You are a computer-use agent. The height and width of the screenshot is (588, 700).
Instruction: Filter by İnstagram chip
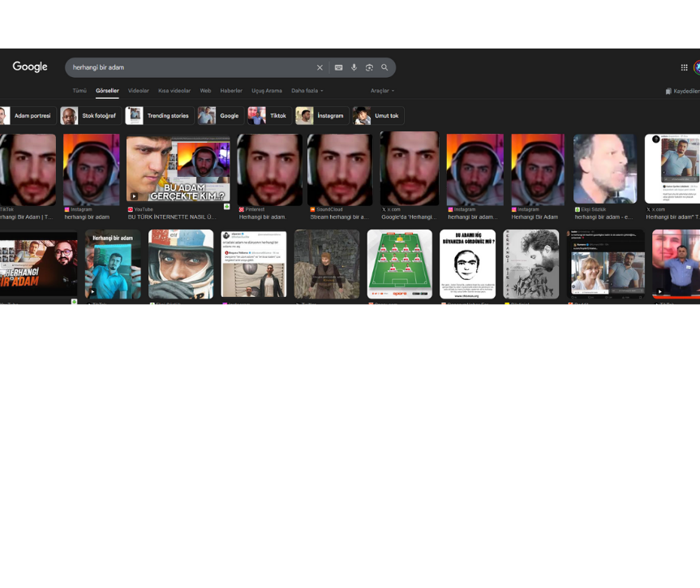point(322,116)
